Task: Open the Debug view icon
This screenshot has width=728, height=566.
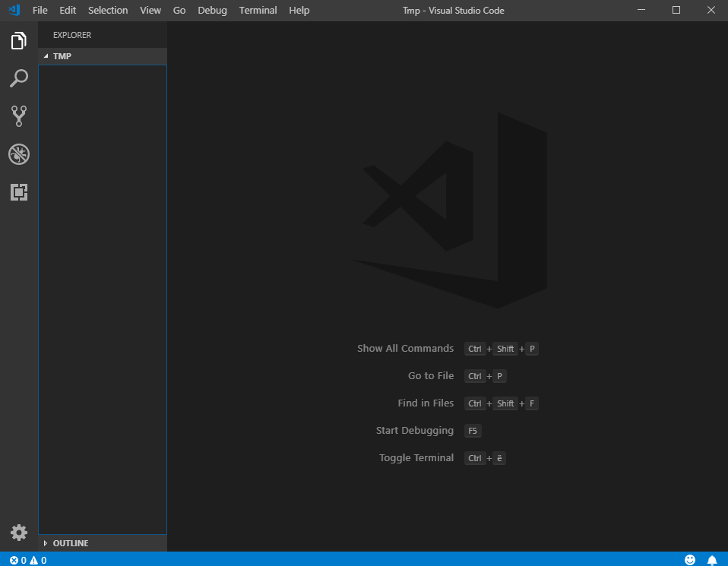Action: click(x=18, y=154)
